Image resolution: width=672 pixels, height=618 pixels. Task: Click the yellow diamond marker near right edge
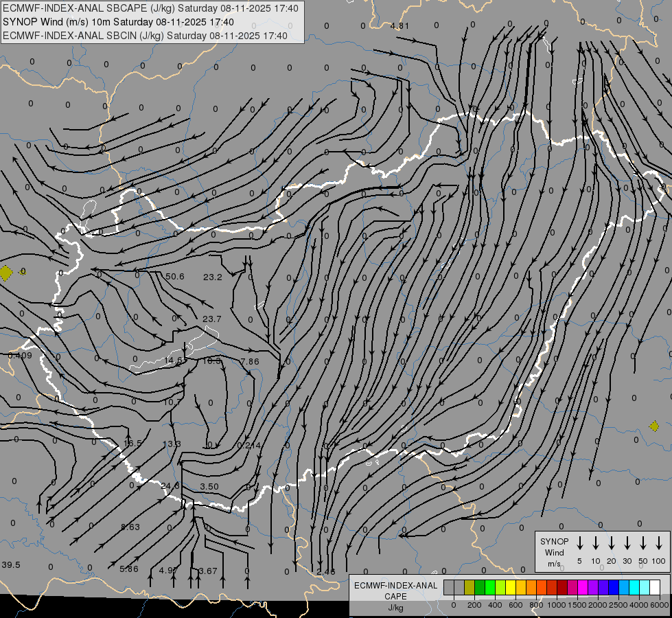click(654, 426)
